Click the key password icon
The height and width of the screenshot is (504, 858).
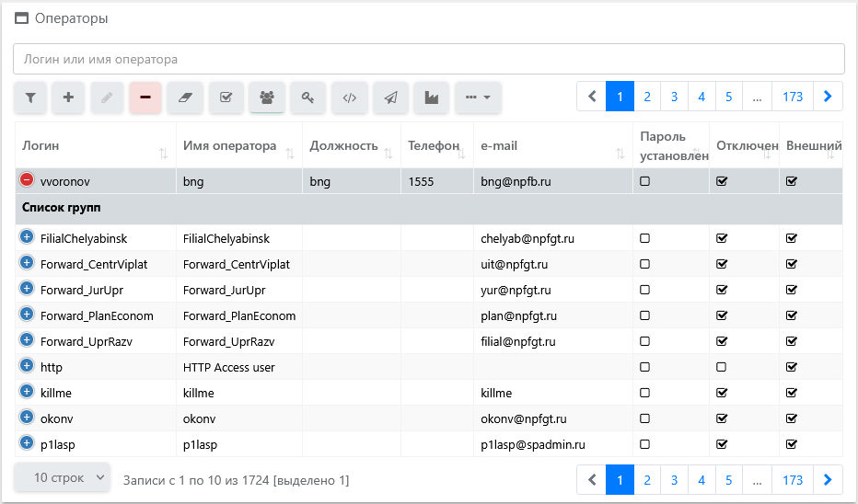click(x=308, y=97)
